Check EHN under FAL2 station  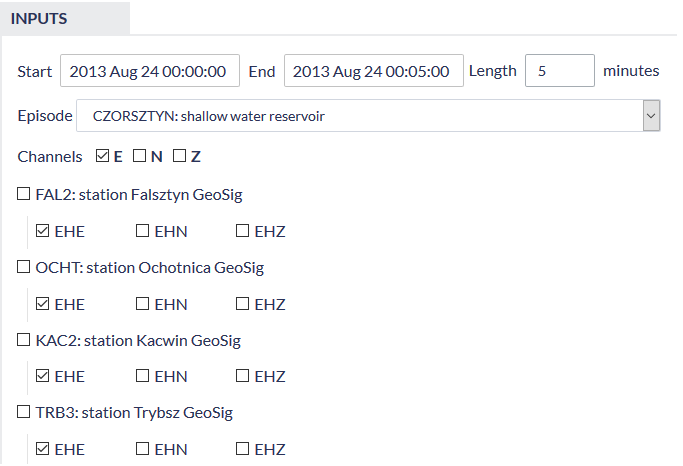pyautogui.click(x=142, y=230)
